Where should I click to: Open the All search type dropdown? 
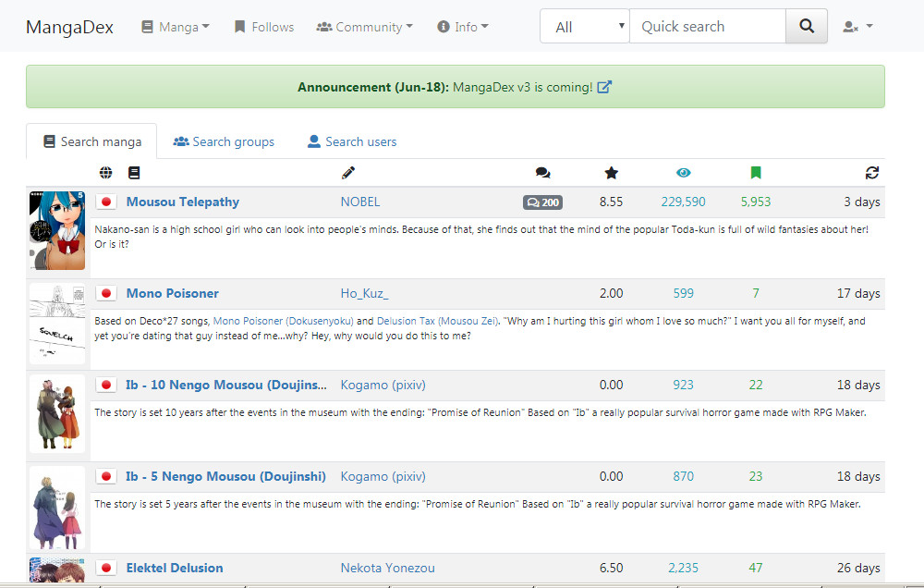585,27
